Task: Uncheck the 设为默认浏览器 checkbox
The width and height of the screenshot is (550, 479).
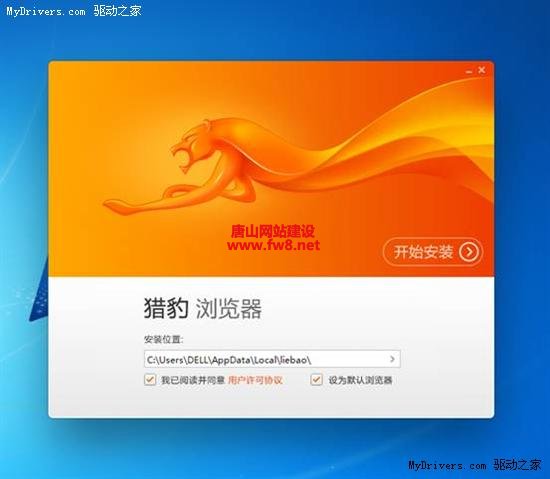Action: [x=316, y=380]
